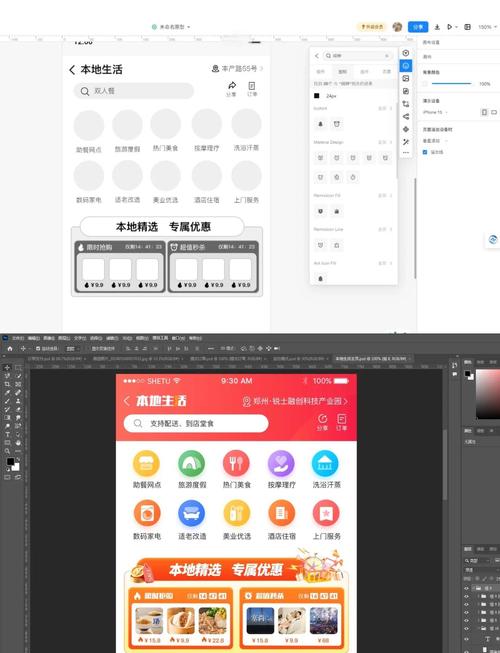
Task: Click the Photoshop home icon in options bar
Action: [x=10, y=349]
